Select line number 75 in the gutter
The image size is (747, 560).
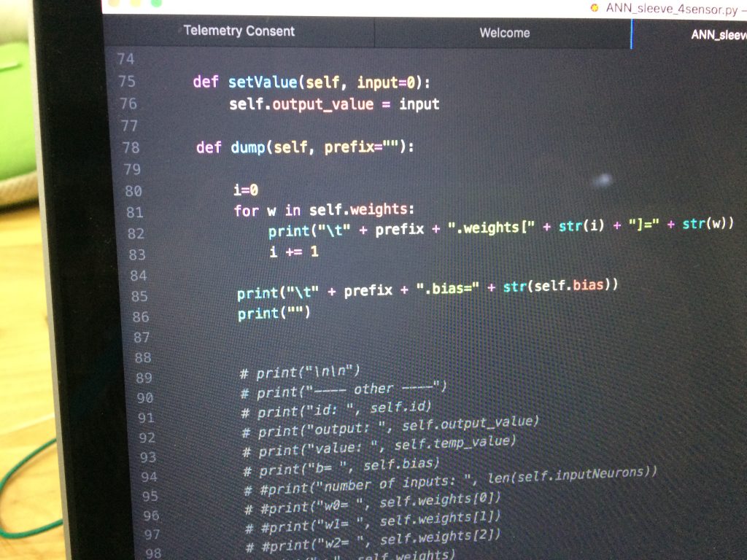click(x=127, y=81)
